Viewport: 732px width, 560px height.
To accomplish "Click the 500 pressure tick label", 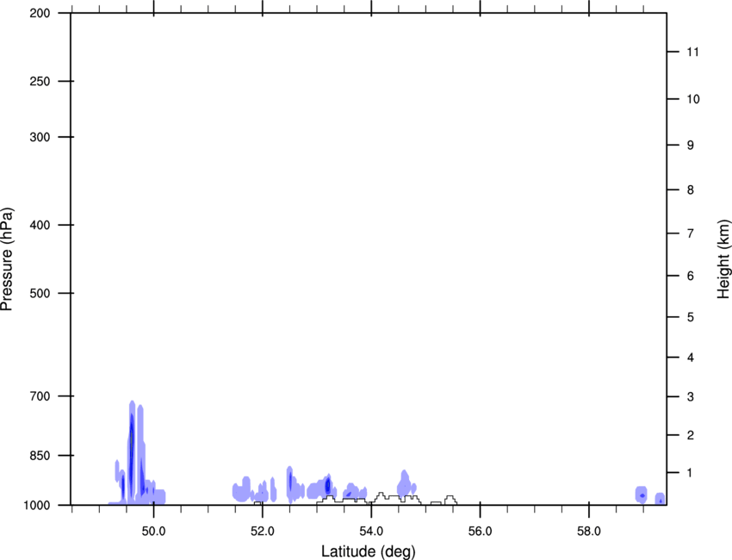I will pyautogui.click(x=40, y=293).
